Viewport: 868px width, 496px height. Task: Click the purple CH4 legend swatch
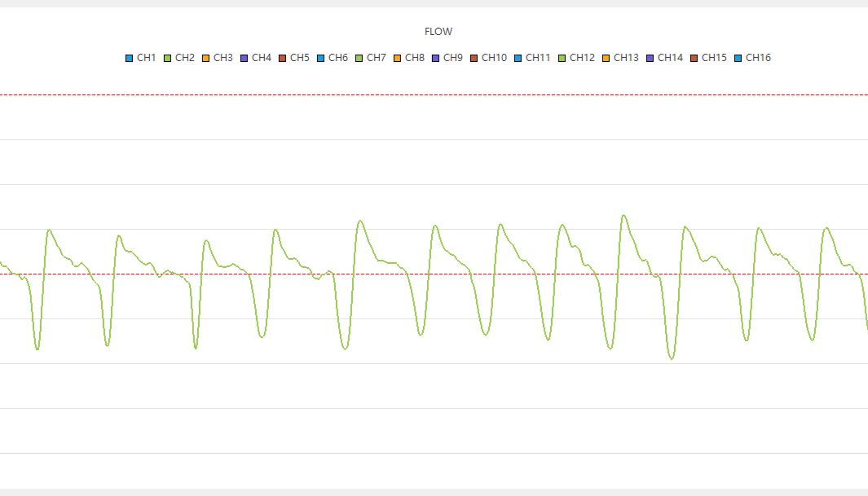pos(245,58)
